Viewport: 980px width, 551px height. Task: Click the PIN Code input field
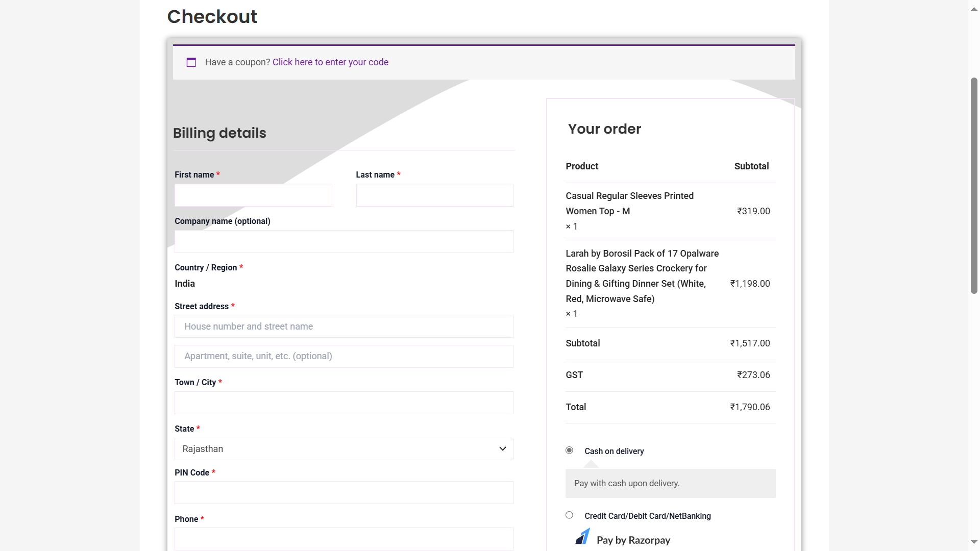(344, 493)
